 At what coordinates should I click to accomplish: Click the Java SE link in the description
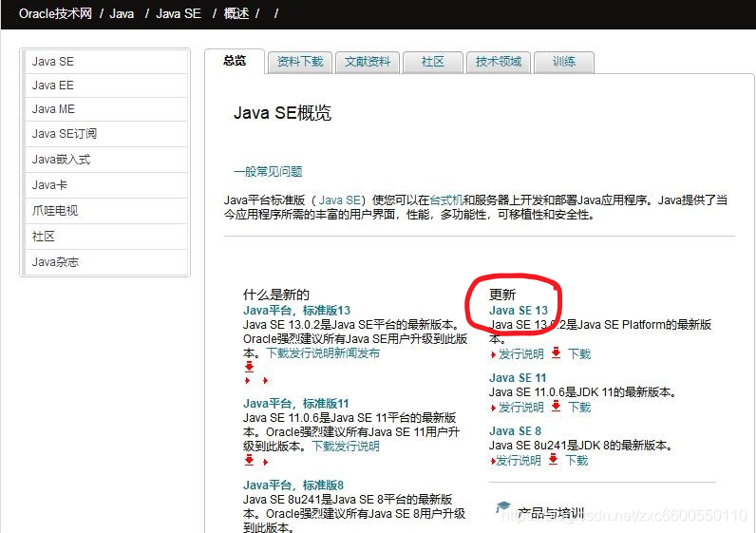(339, 200)
